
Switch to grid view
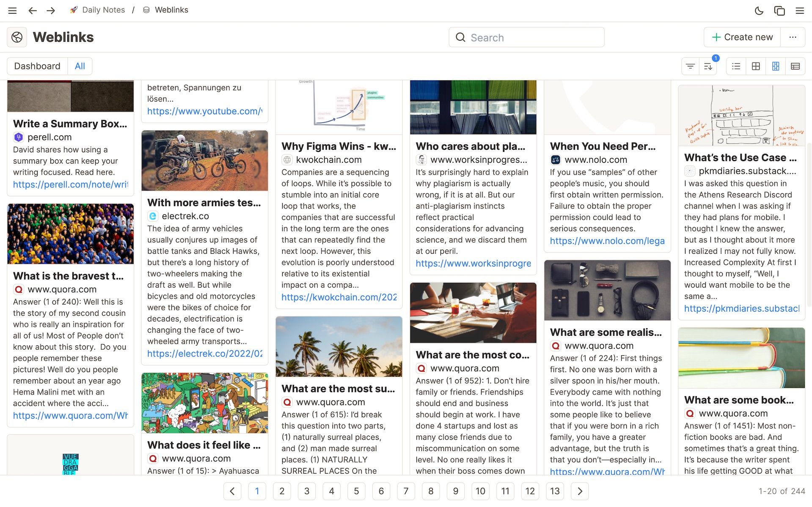pos(756,66)
